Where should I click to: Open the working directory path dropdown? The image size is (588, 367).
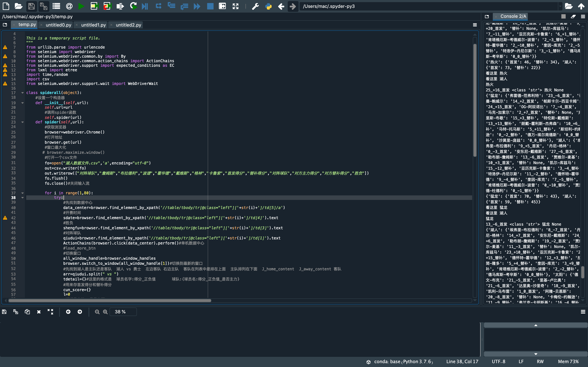(560, 6)
